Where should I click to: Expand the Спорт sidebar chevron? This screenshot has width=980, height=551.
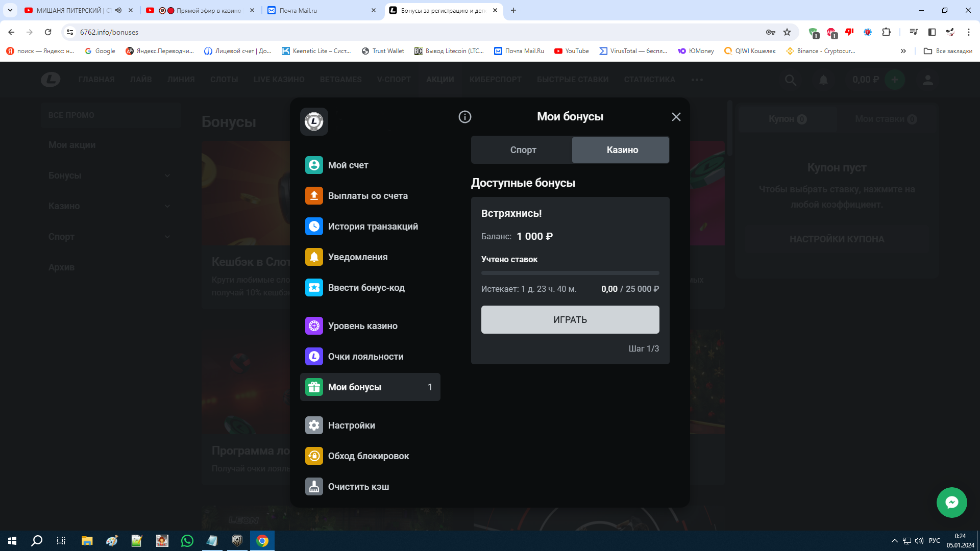tap(167, 237)
